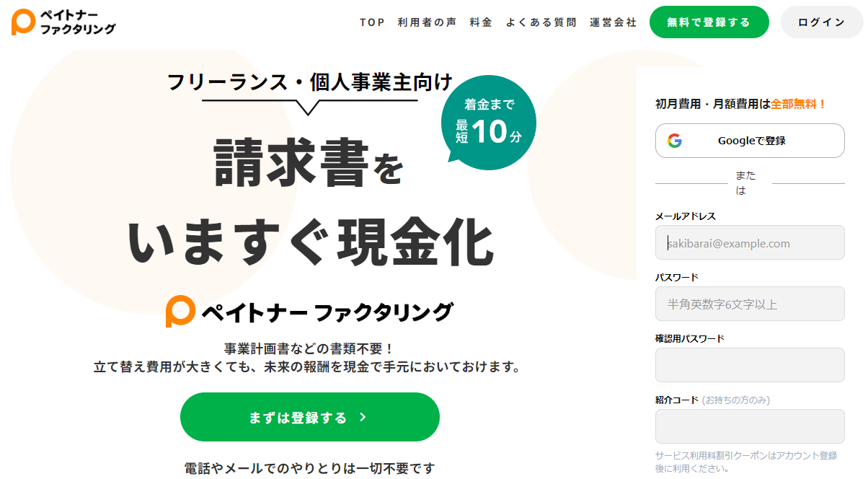The height and width of the screenshot is (479, 868).
Task: Click the 着金まで最短10分 badge
Action: [488, 123]
